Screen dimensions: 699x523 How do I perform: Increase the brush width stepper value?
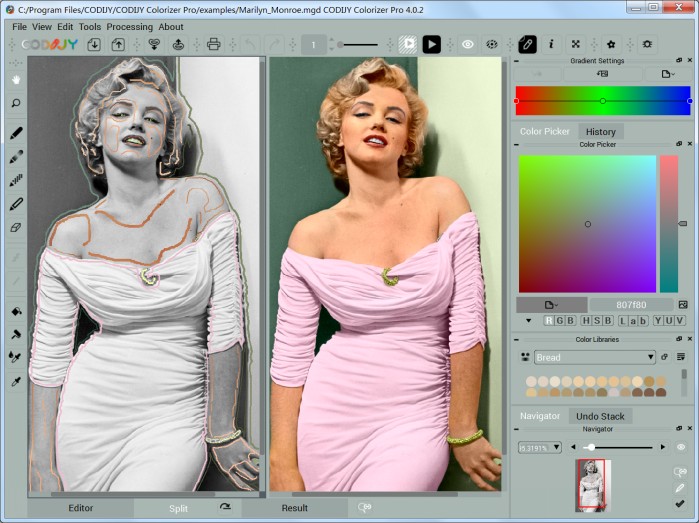(332, 41)
